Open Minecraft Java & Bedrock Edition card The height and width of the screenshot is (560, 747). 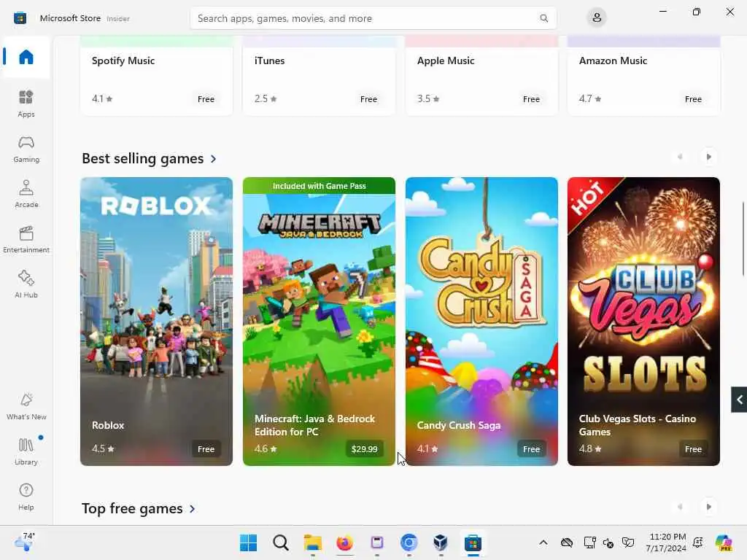coord(319,322)
